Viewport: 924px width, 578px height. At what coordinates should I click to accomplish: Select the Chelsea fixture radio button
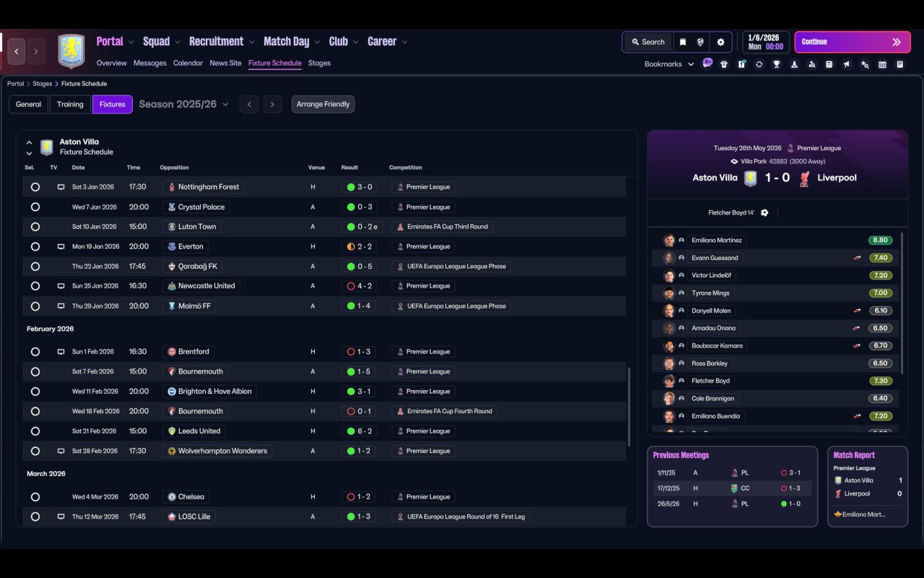pyautogui.click(x=35, y=497)
